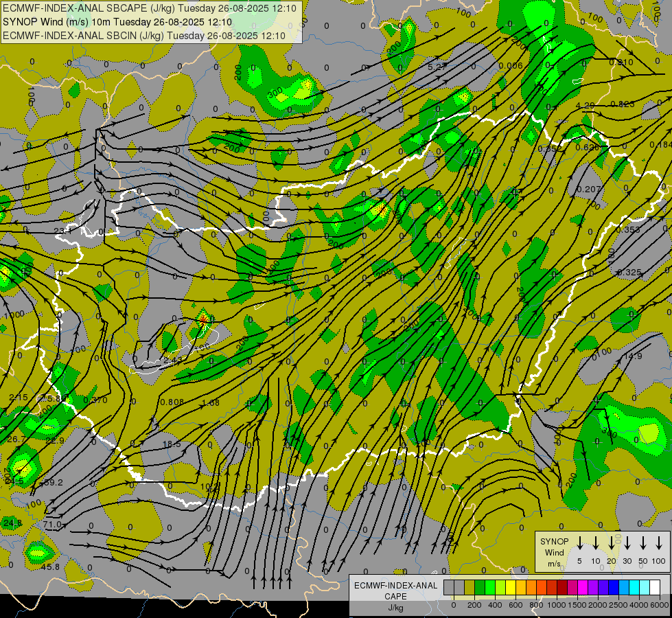672x618 pixels.
Task: Click the 4.29 value on the map
Action: coord(585,105)
